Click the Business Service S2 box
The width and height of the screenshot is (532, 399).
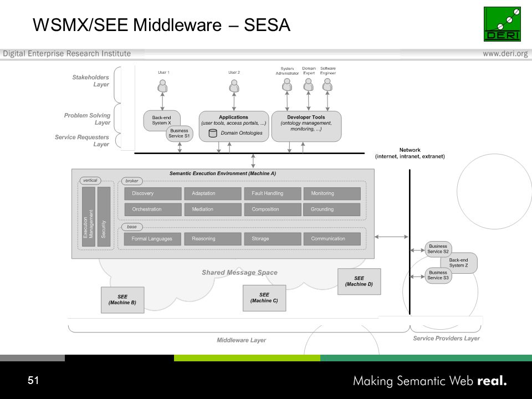(438, 249)
